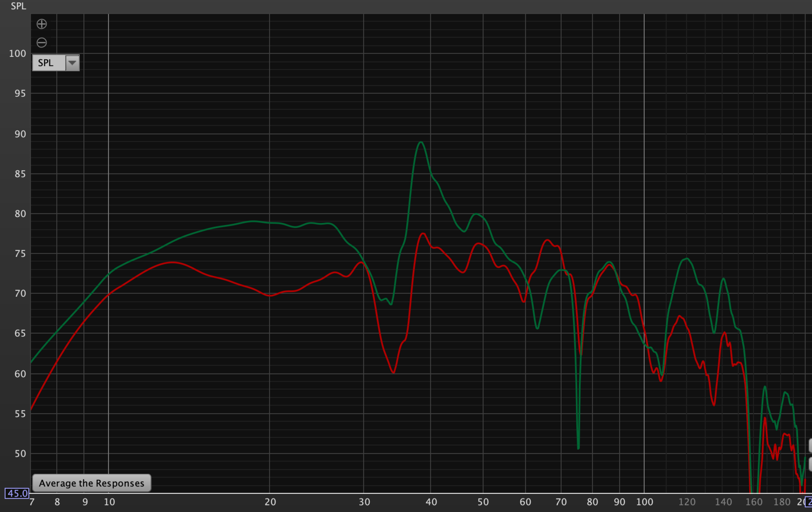Click the zoom out minus icon

tap(42, 43)
